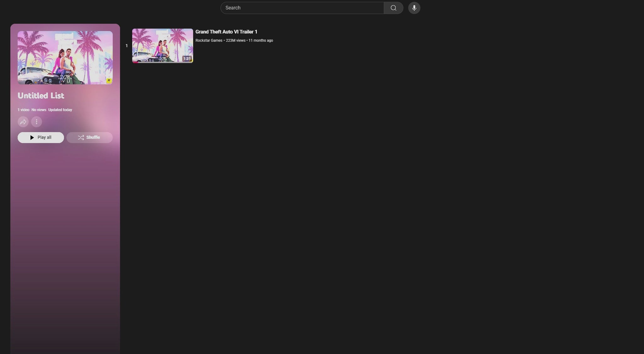Screen dimensions: 644x354
Task: Open share options from the share arrow
Action: [x=23, y=122]
